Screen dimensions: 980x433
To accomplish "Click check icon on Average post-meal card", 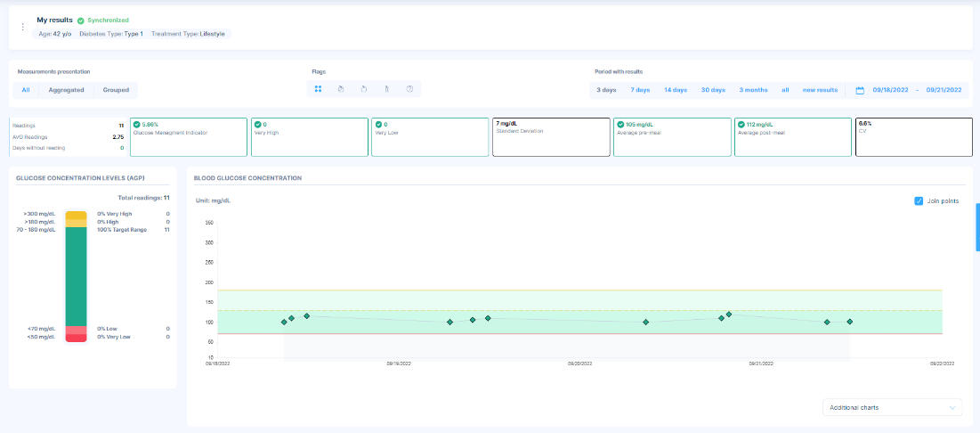I will coord(741,125).
